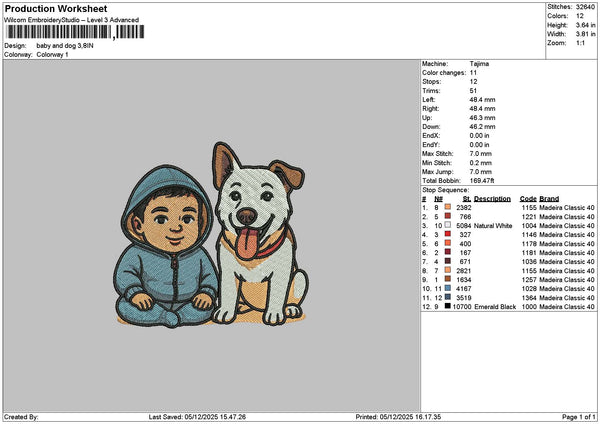The height and width of the screenshot is (424, 600).
Task: Select the Height value '3.64 in'
Action: pos(585,25)
